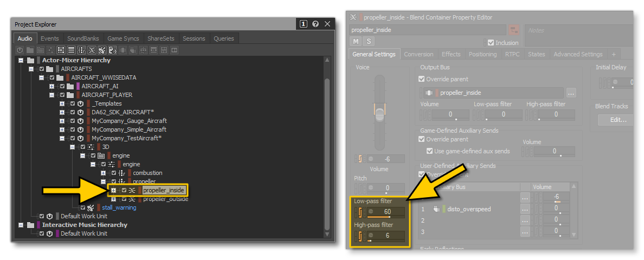Uncheck the AIRCRAFT_AI inclusion checkbox
Viewport: 644px width, 260px height.
coord(62,86)
